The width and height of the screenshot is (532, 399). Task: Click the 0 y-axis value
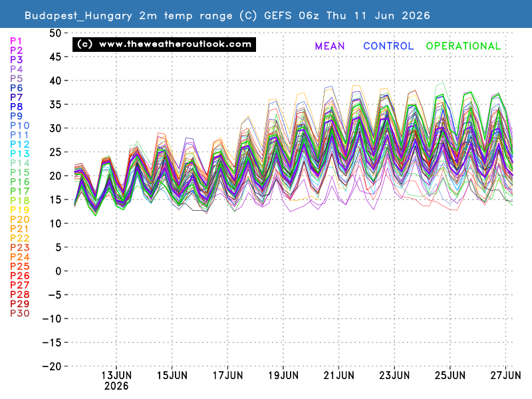[59, 271]
